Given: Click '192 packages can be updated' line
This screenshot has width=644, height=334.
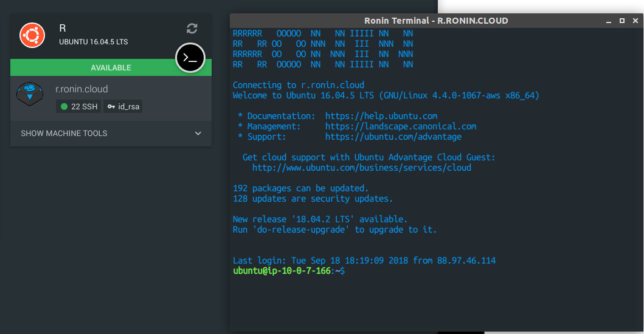Looking at the screenshot, I should 300,188.
